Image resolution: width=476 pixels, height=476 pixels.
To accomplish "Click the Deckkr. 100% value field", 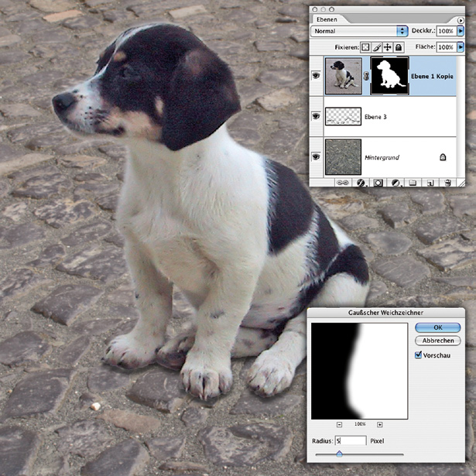I will (x=447, y=31).
